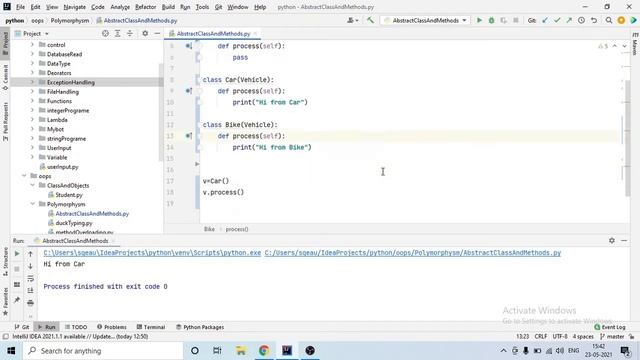Screen dimensions: 640x360
Task: Open the AbstractClassAndMethods.py path link in console
Action: pos(413,253)
